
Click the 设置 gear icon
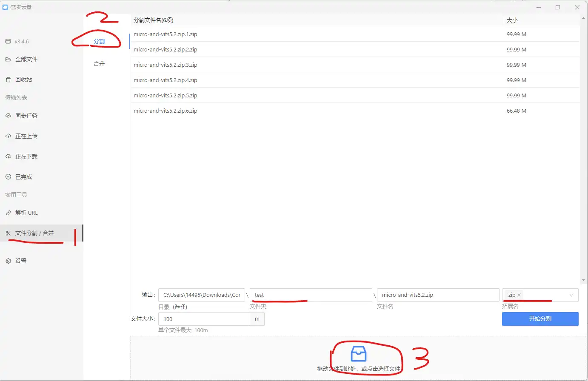[8, 261]
